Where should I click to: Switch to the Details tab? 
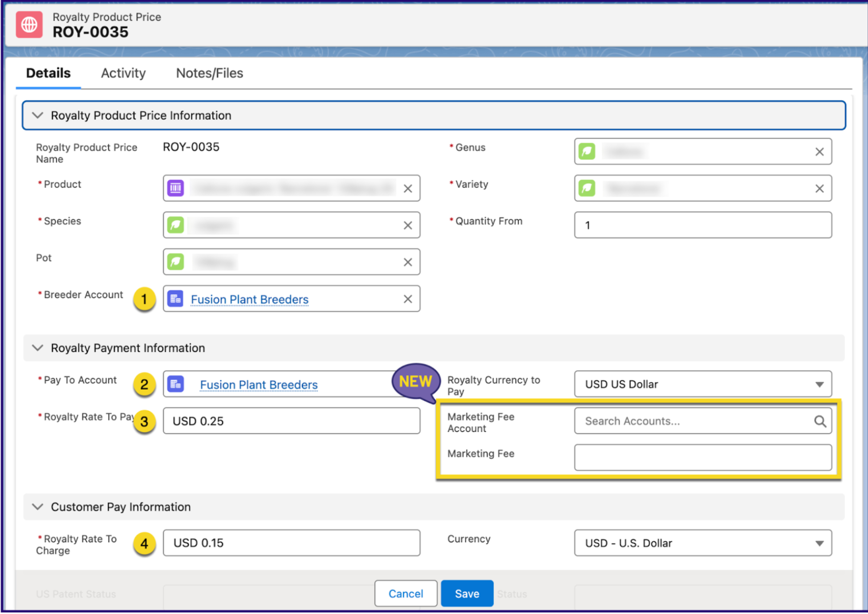point(48,73)
